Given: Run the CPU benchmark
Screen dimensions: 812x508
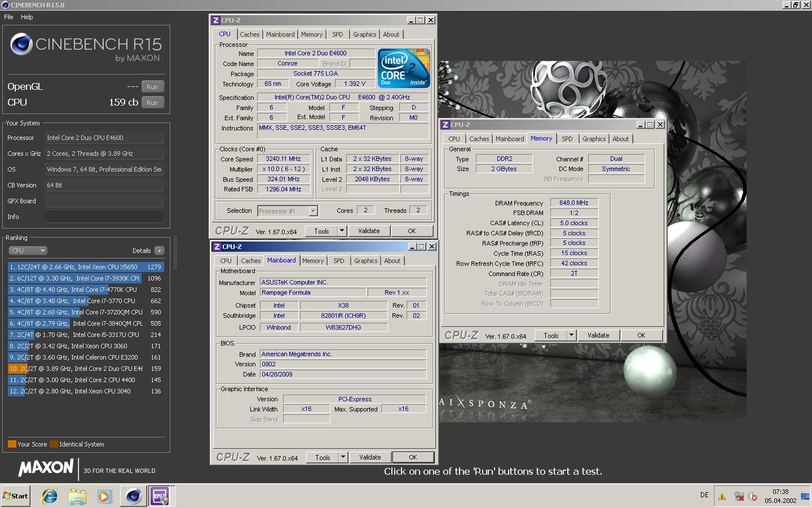Looking at the screenshot, I should 152,103.
